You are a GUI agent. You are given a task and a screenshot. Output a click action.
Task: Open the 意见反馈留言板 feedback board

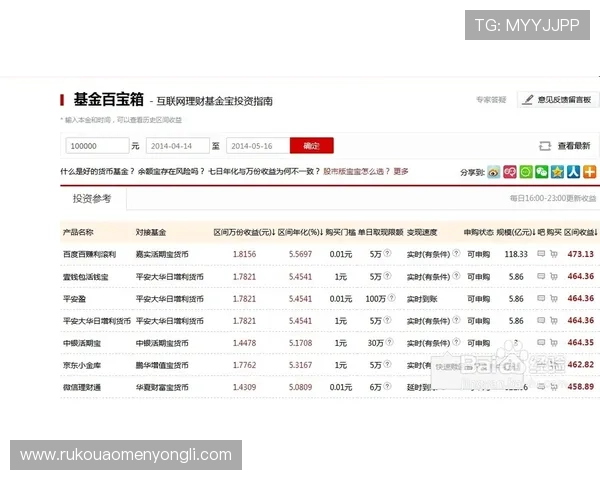(557, 100)
